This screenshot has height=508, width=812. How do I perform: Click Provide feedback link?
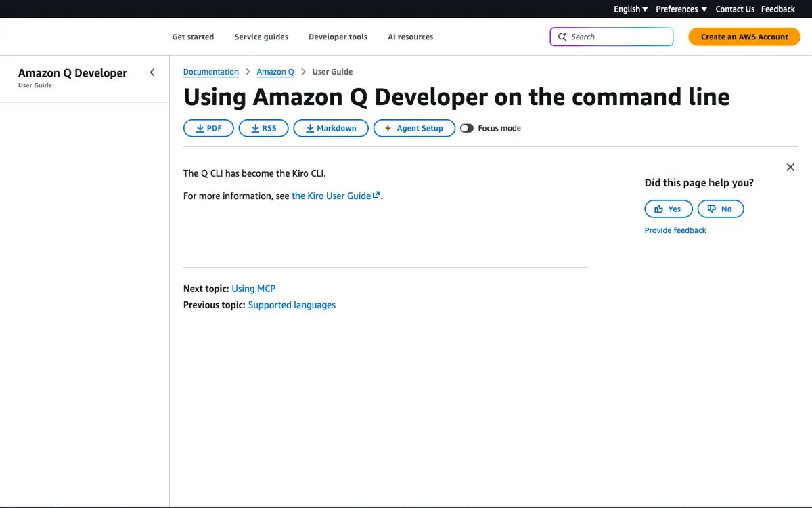(x=675, y=230)
